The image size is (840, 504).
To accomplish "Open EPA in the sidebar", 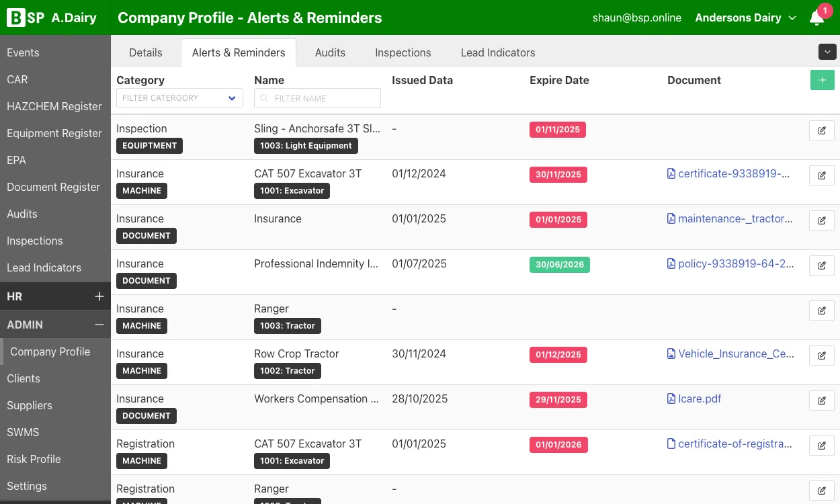I will (x=55, y=160).
